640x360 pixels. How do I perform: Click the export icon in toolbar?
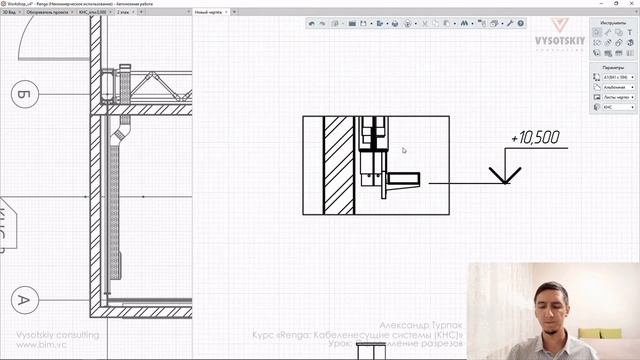tap(380, 24)
